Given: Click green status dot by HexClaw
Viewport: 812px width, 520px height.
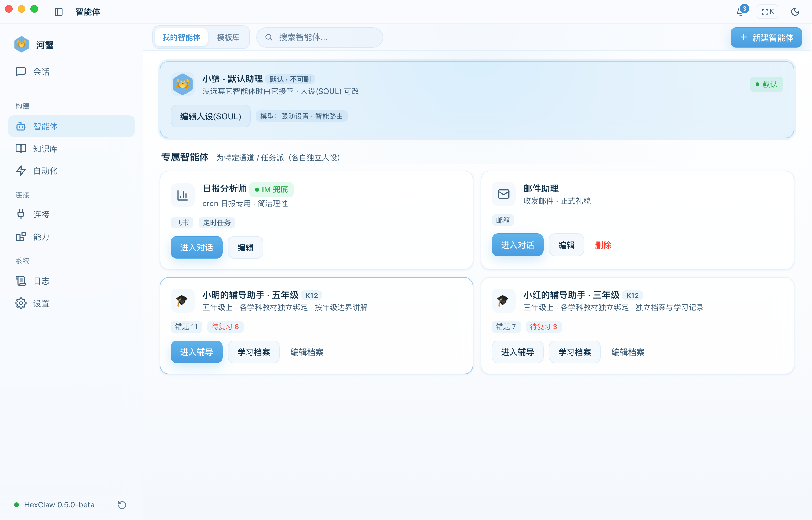Looking at the screenshot, I should [x=16, y=505].
